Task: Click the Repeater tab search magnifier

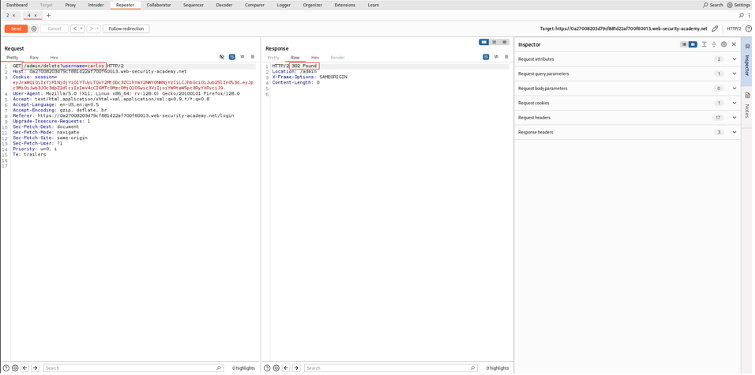Action: [742, 15]
